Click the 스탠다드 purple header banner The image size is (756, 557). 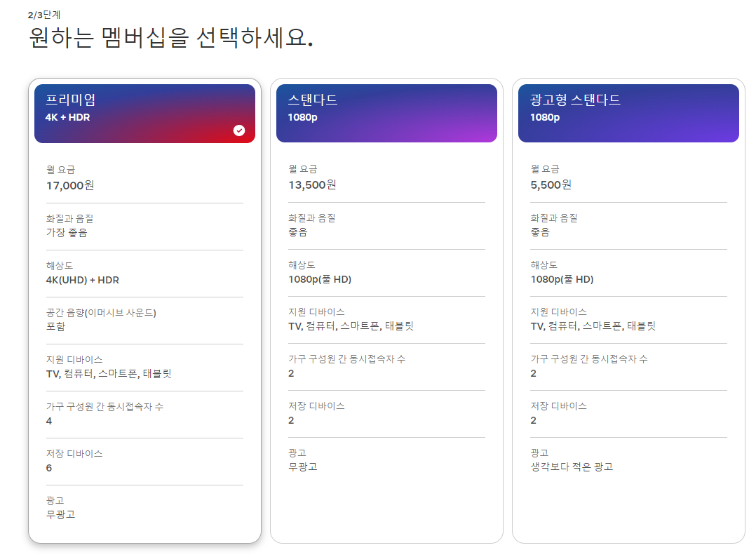coord(386,112)
